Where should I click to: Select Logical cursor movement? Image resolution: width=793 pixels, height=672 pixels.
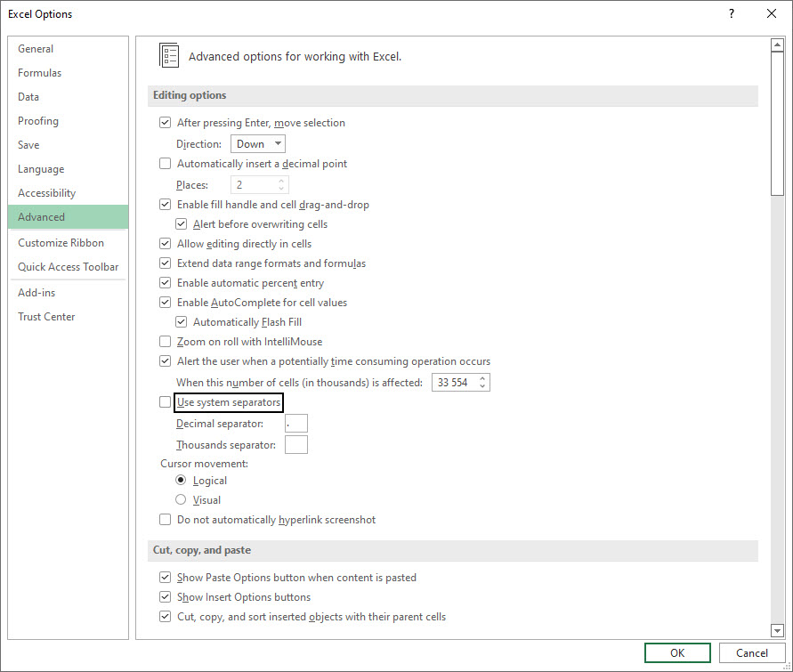tap(181, 480)
